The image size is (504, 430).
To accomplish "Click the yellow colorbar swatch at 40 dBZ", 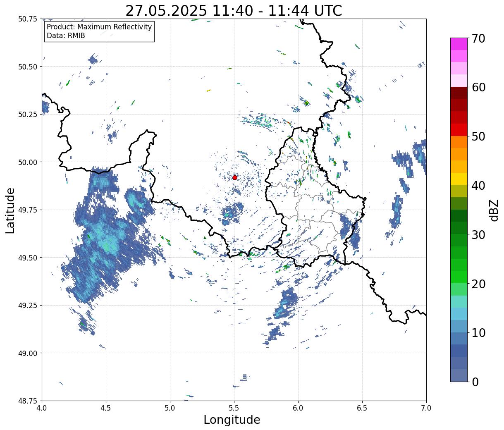I will coord(459,179).
